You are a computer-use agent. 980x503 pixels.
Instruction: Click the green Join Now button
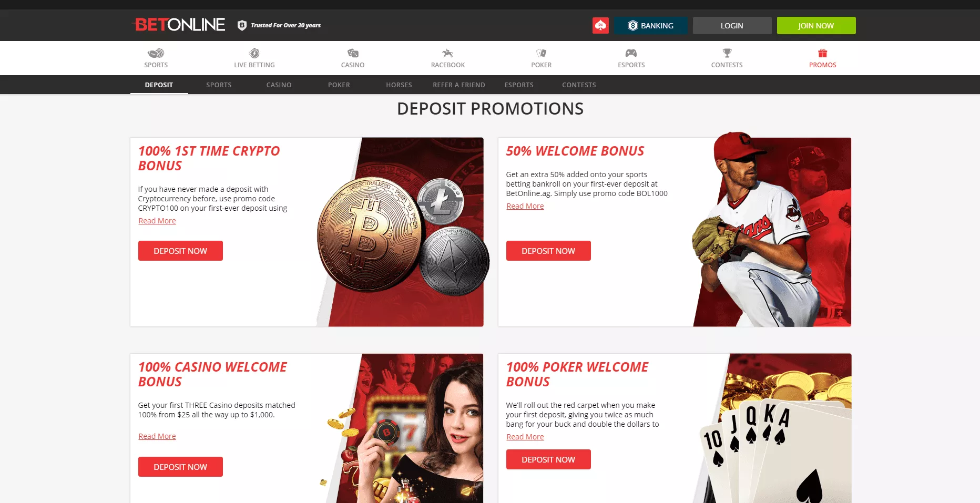(x=816, y=25)
